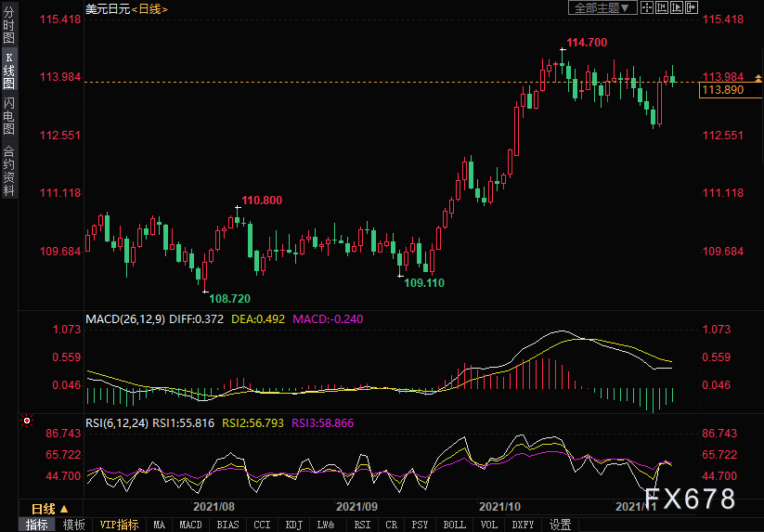Open the 全部主题 dropdown
The height and width of the screenshot is (532, 764).
coord(602,7)
